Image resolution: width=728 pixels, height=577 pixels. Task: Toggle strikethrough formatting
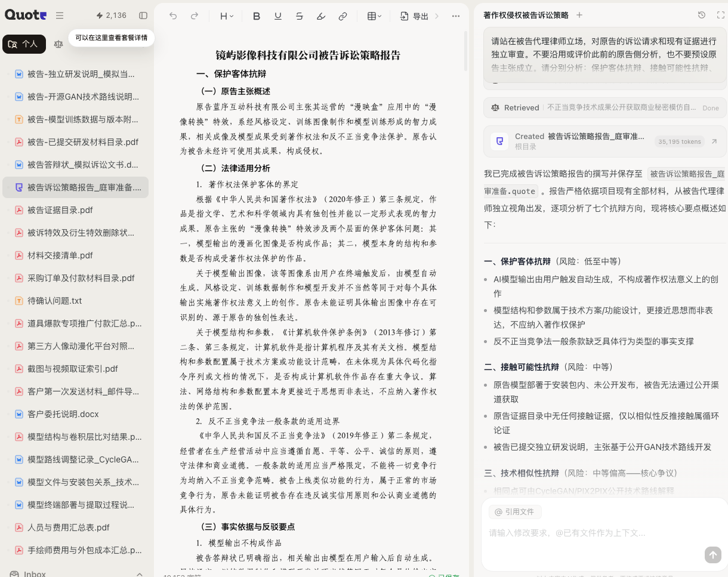click(x=300, y=16)
